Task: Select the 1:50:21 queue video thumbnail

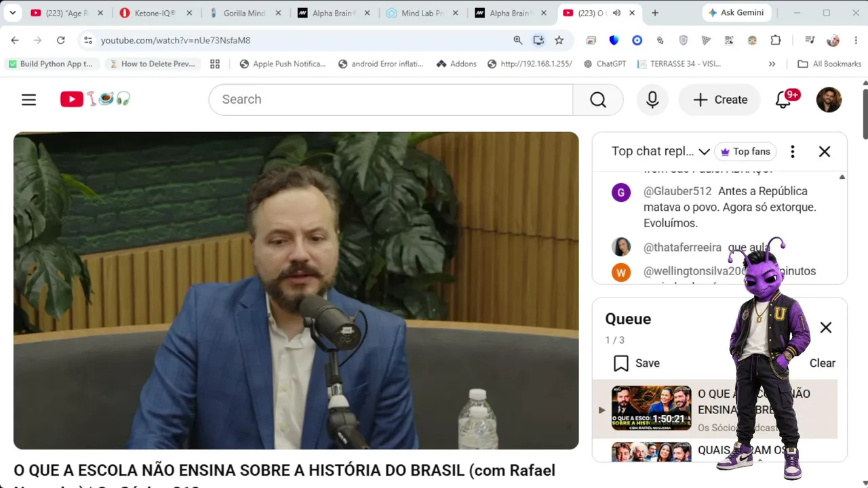Action: (651, 409)
